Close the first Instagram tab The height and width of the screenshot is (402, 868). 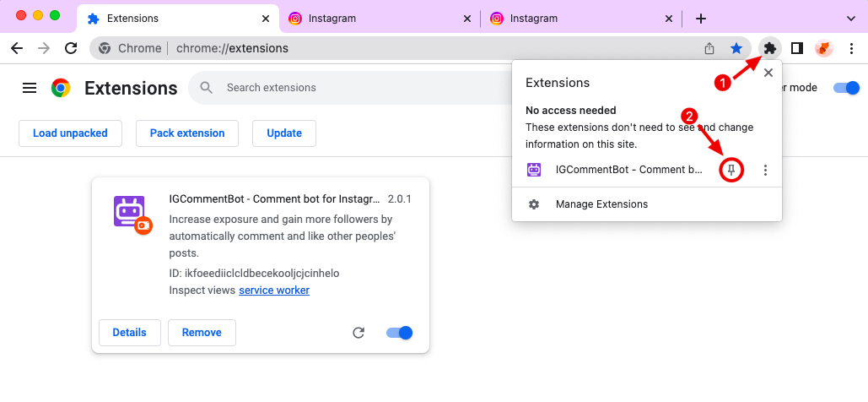click(467, 19)
